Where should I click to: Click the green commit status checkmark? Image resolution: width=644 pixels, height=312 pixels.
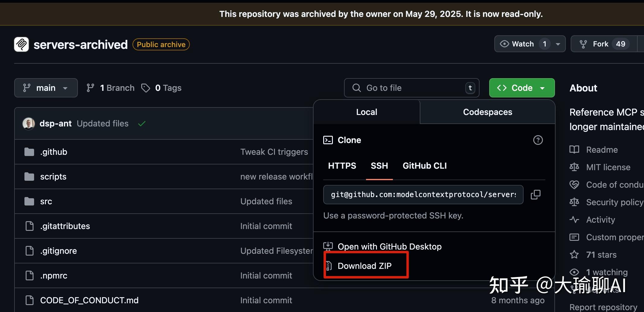click(x=142, y=123)
